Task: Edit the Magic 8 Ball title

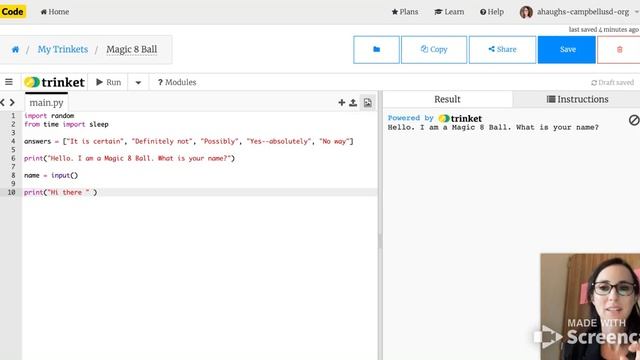Action: click(131, 49)
